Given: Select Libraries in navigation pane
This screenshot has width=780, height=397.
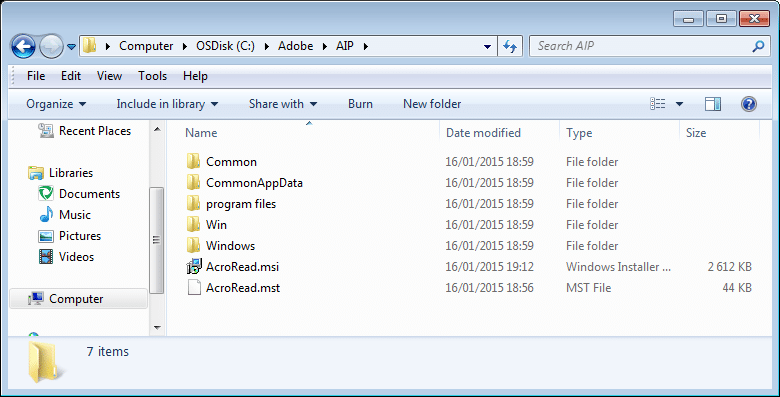Looking at the screenshot, I should point(71,173).
